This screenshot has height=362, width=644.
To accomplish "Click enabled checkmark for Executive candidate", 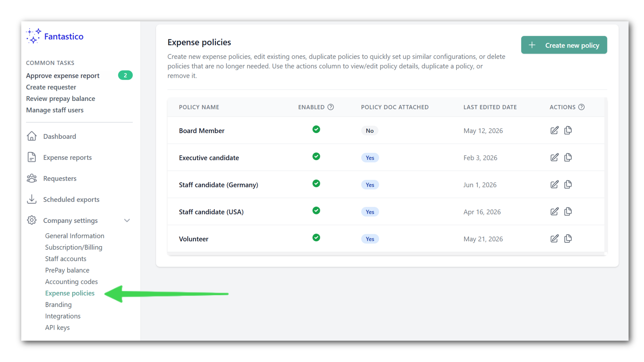I will [x=316, y=157].
